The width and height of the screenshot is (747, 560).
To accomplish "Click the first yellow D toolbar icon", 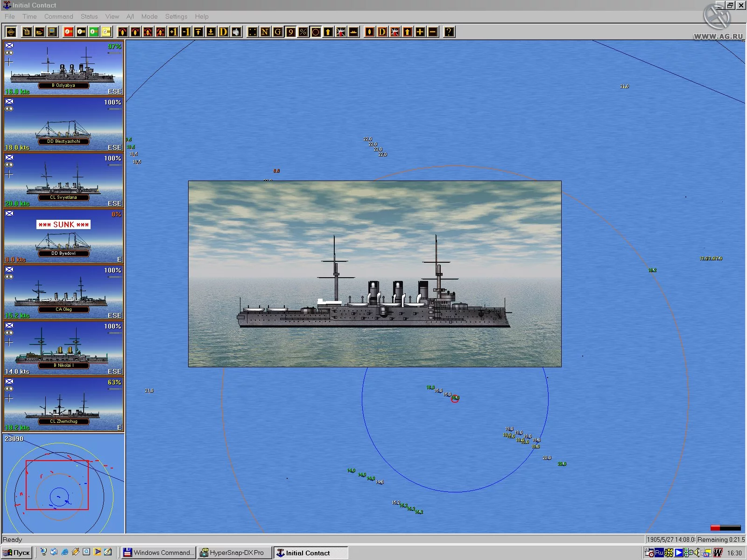I will 224,32.
